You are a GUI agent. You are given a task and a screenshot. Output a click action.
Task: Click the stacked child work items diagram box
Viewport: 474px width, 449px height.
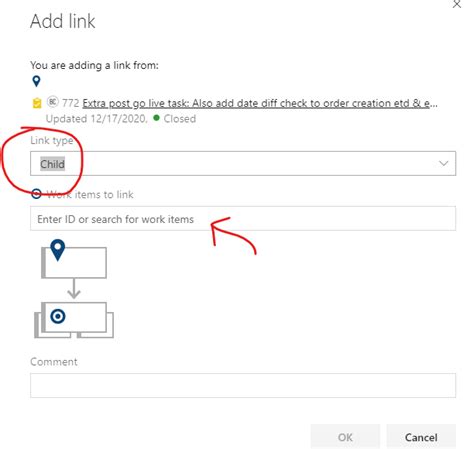pyautogui.click(x=74, y=320)
